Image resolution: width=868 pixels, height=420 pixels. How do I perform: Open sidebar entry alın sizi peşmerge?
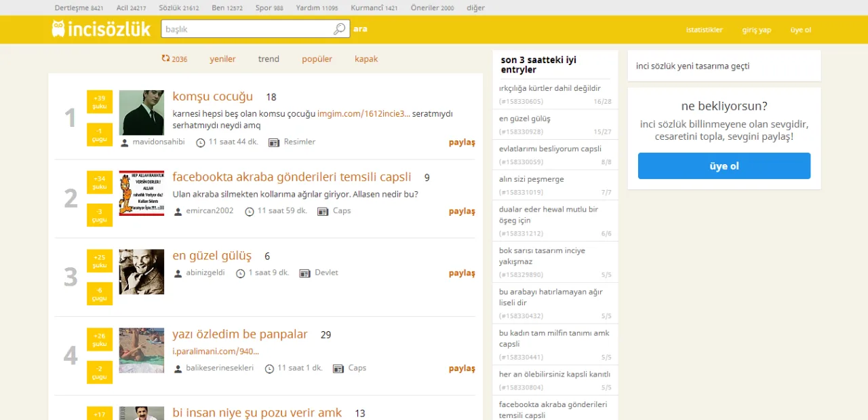(x=532, y=179)
